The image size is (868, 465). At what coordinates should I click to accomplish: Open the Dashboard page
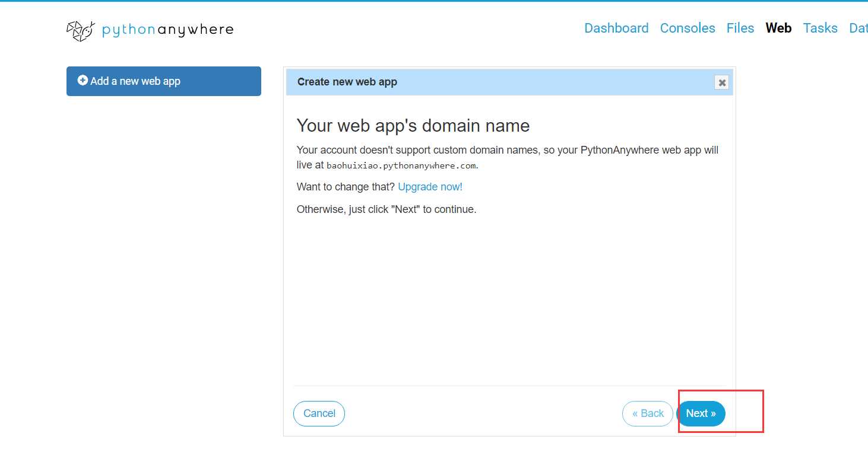(616, 28)
